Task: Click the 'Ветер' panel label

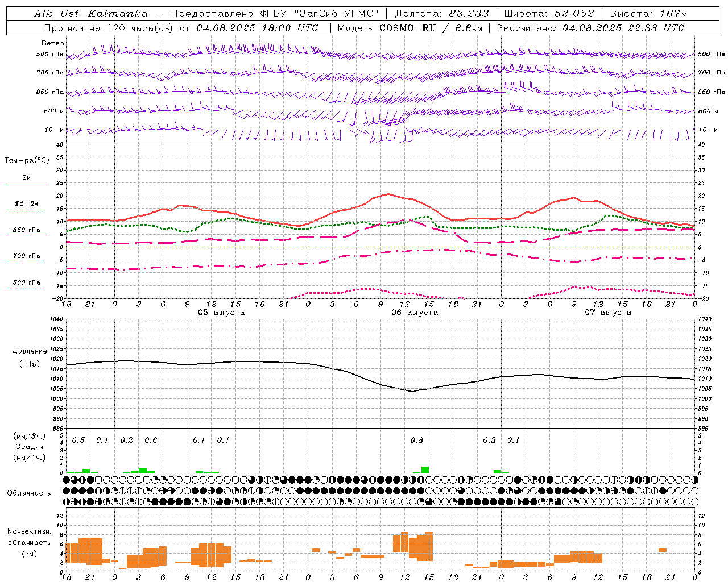Action: [53, 43]
